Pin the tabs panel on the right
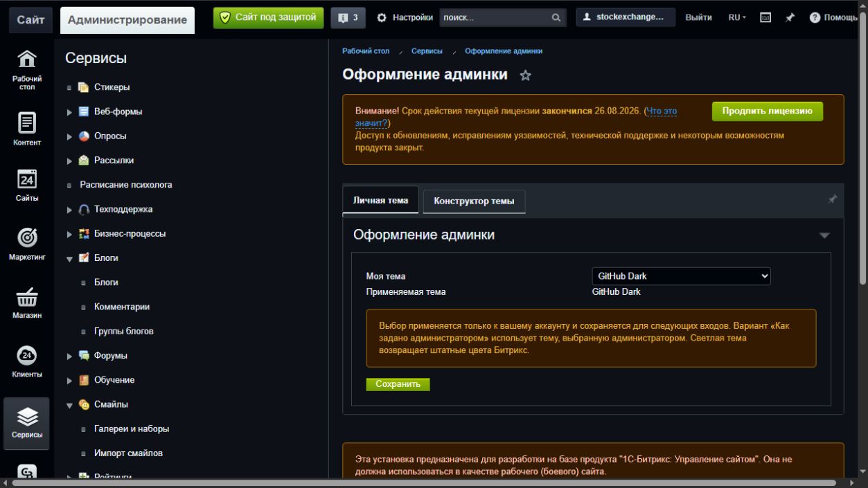Viewport: 868px width, 488px height. point(832,199)
